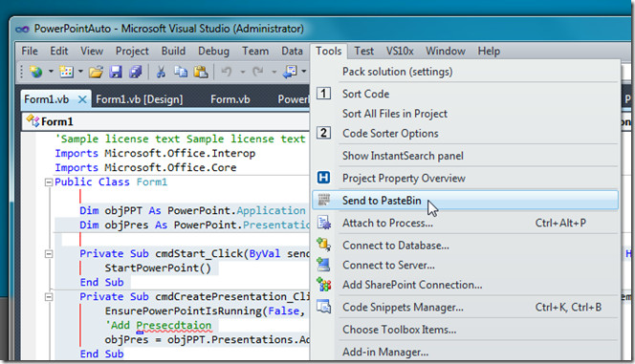
Task: Open the Team menu
Action: click(255, 51)
